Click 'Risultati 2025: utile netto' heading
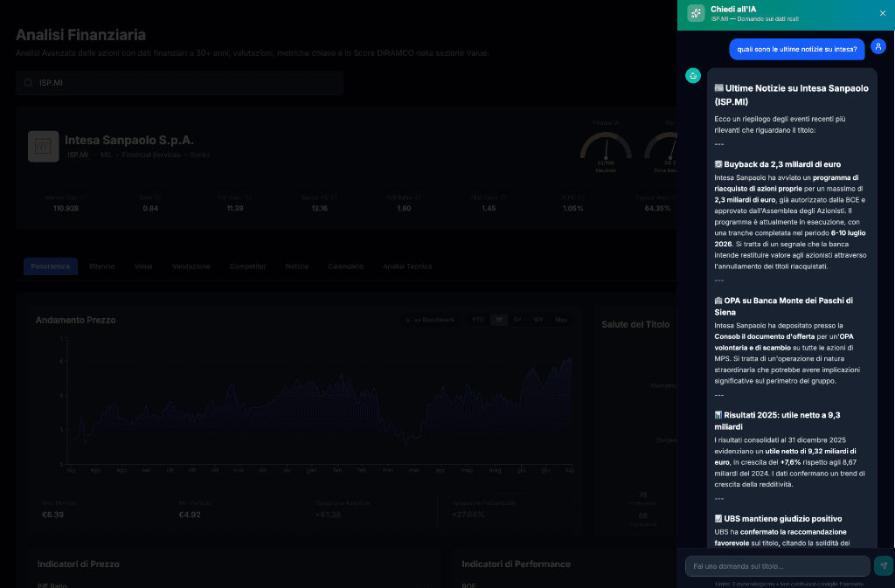 pos(777,421)
